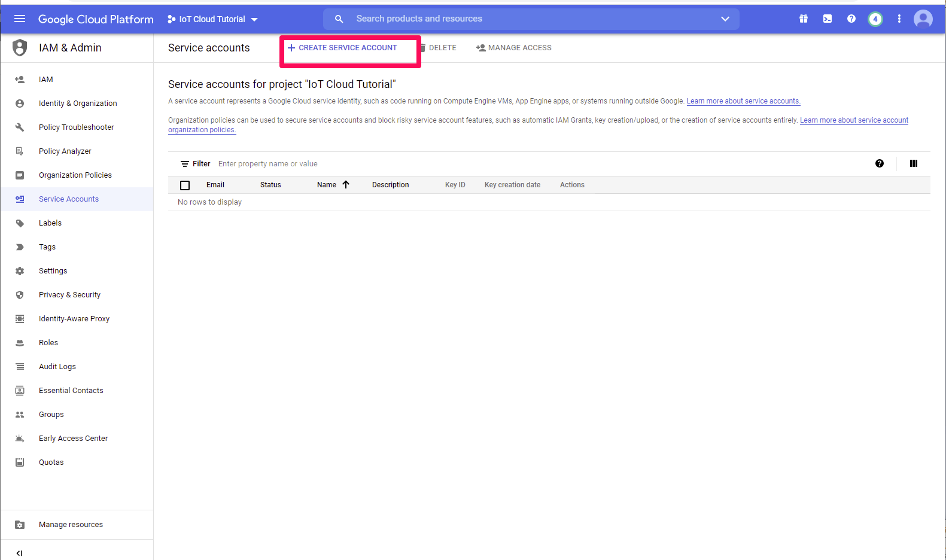This screenshot has height=560, width=946.
Task: Open Learn more about service accounts link
Action: click(743, 101)
